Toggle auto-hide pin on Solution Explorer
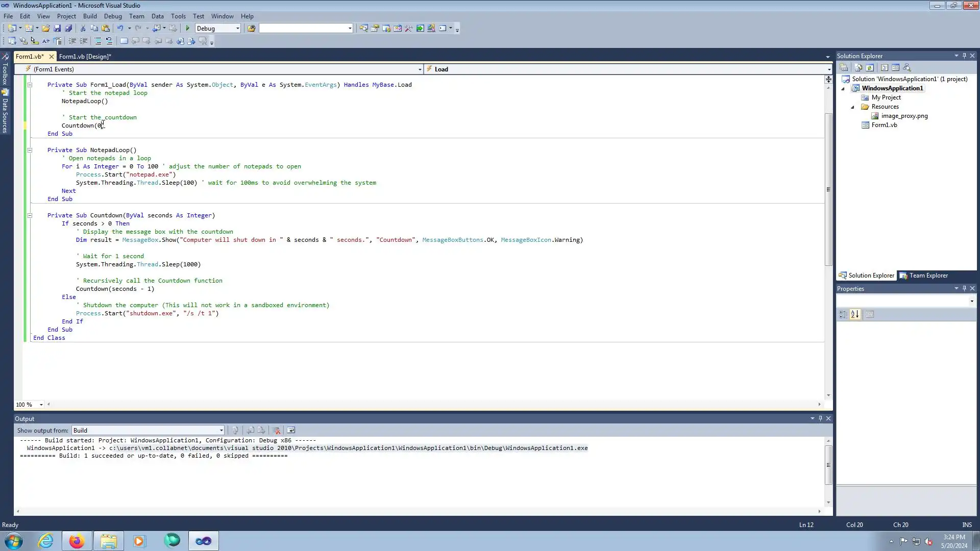 point(964,56)
